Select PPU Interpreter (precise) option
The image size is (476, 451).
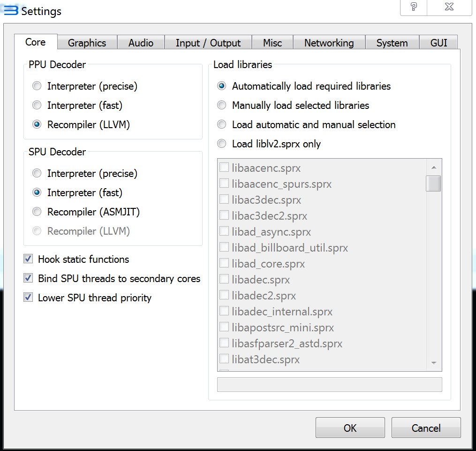[37, 86]
